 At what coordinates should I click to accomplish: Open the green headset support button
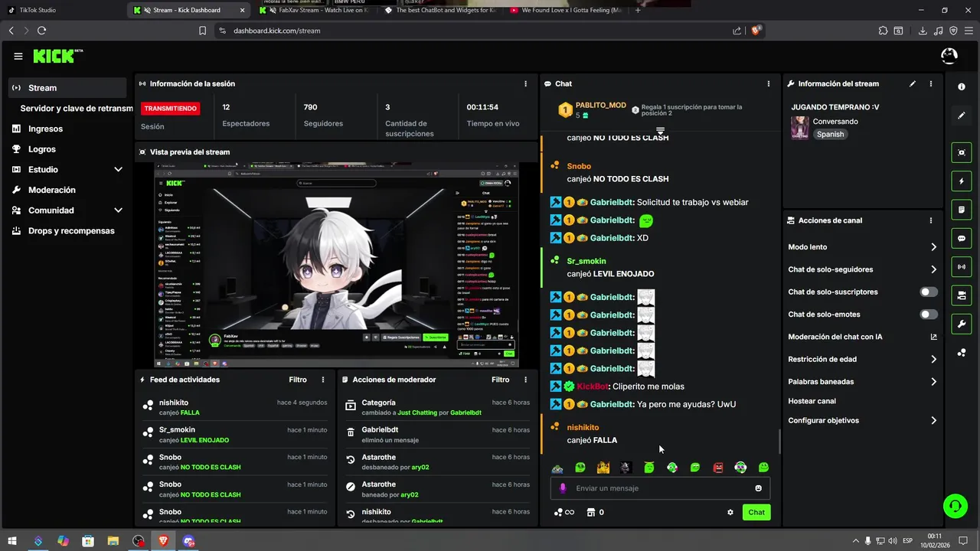[955, 505]
